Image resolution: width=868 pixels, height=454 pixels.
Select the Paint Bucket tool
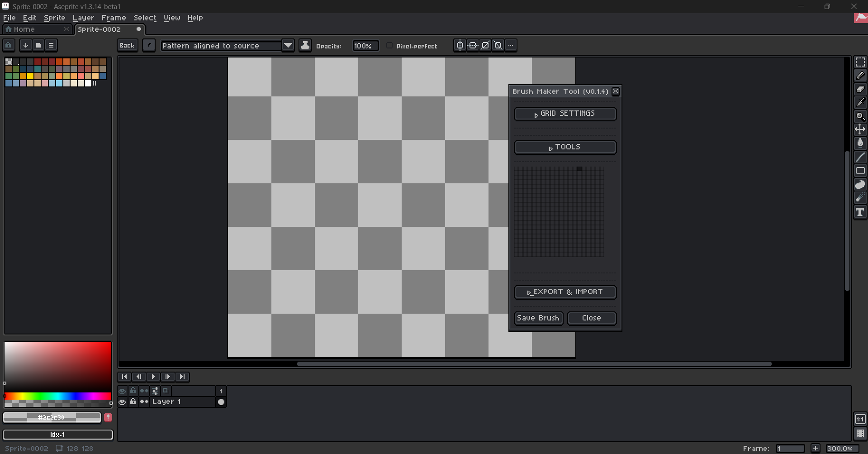tap(860, 143)
